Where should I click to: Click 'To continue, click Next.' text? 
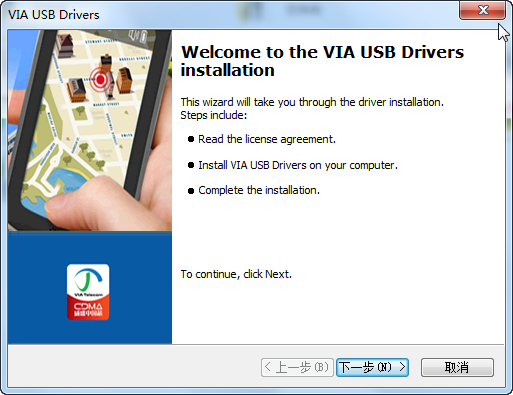point(236,274)
